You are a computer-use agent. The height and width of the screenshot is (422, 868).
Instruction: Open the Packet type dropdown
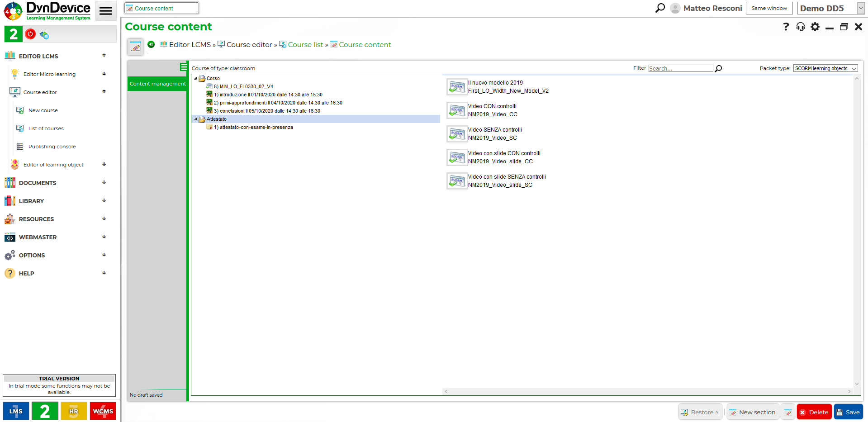click(x=825, y=69)
